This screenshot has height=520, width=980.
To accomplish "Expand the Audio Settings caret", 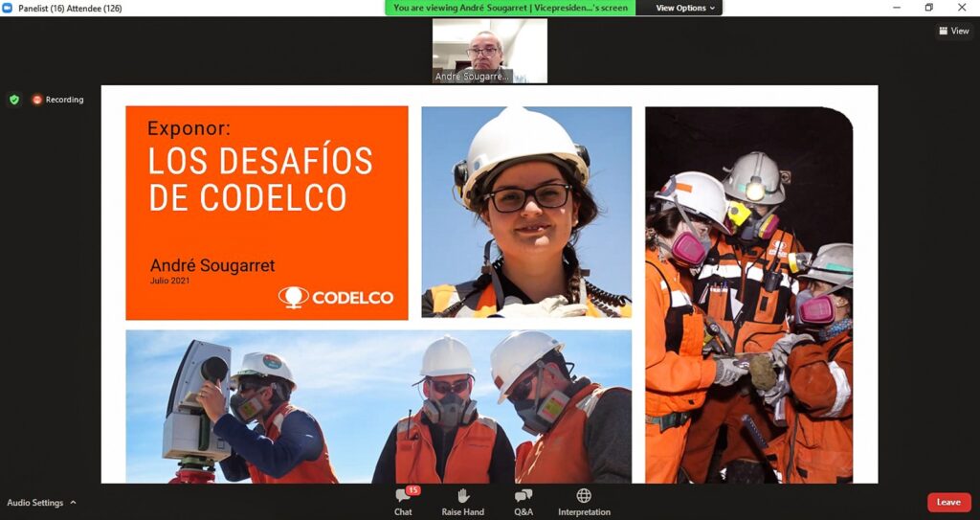I will point(73,503).
